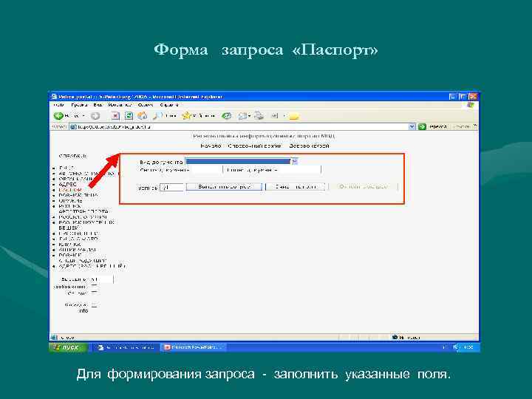This screenshot has width=532, height=399.
Task: Click the Mail envelope toolbar icon
Action: coord(242,116)
